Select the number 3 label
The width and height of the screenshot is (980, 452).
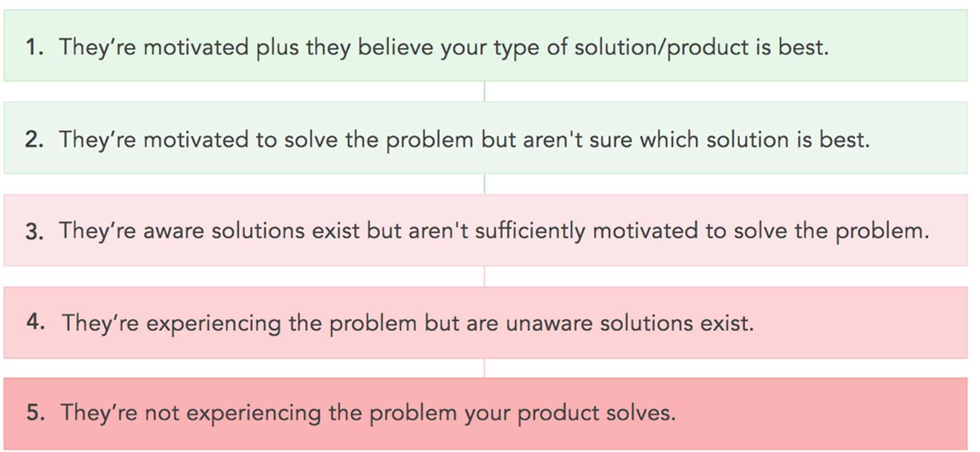pyautogui.click(x=34, y=232)
